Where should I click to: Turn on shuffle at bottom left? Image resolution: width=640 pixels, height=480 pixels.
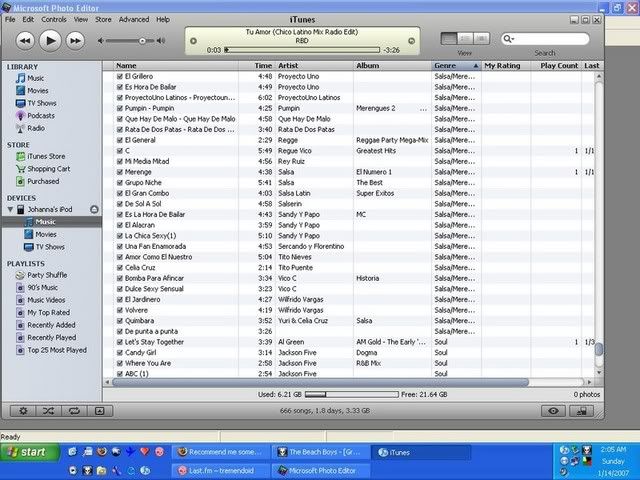point(47,411)
